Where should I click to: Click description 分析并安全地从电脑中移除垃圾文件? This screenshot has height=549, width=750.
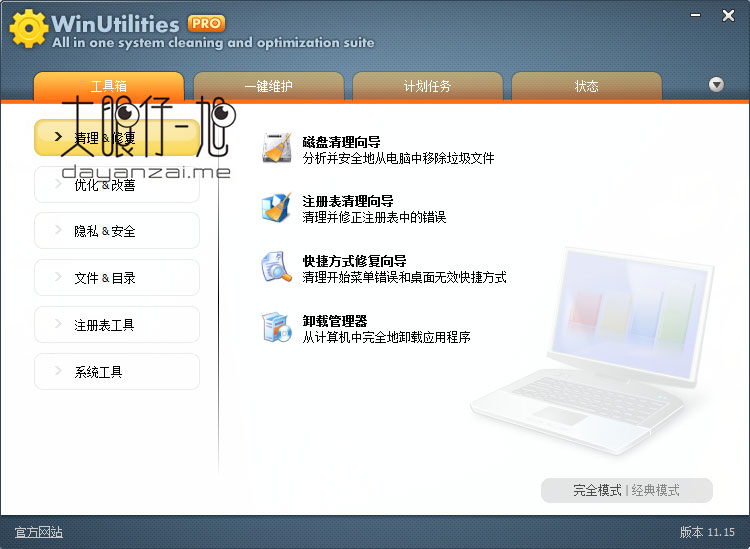tap(398, 158)
